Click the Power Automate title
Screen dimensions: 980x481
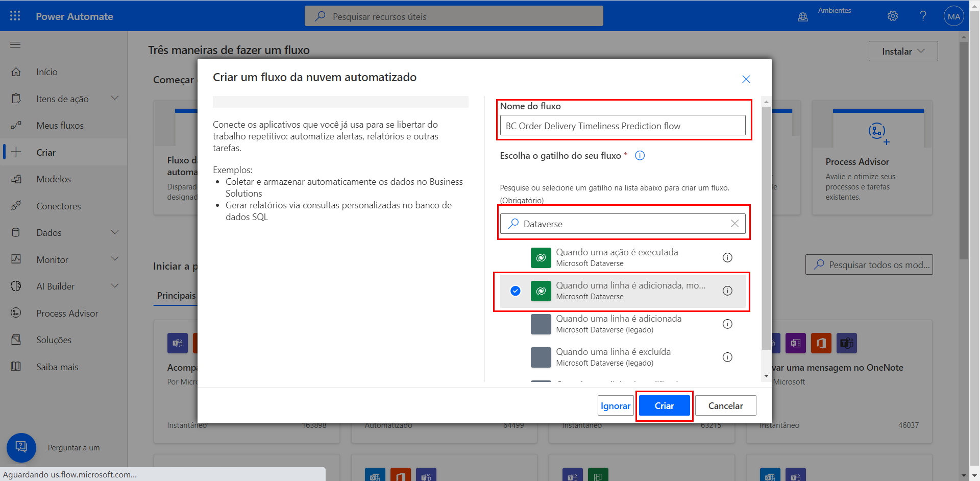75,16
